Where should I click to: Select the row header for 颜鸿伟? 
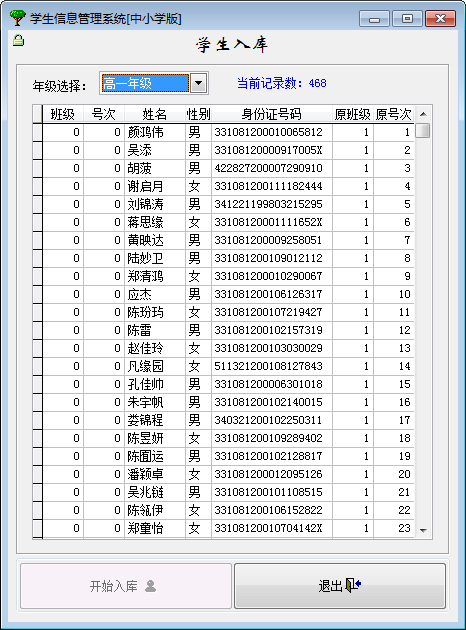[x=37, y=132]
